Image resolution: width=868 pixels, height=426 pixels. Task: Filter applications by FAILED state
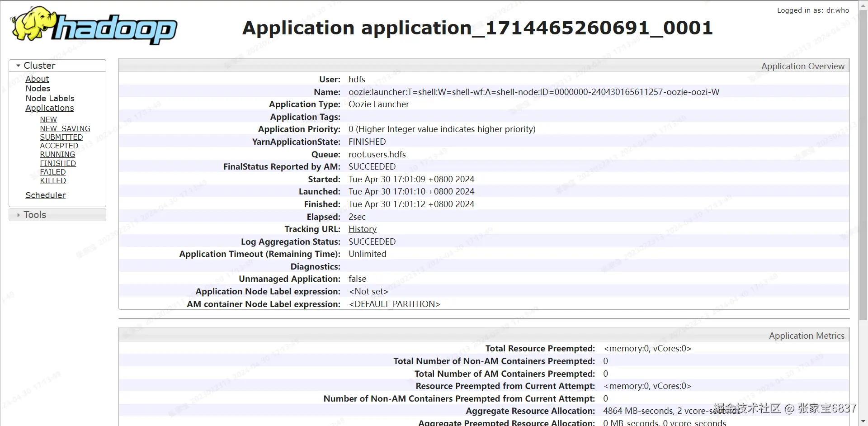coord(53,172)
